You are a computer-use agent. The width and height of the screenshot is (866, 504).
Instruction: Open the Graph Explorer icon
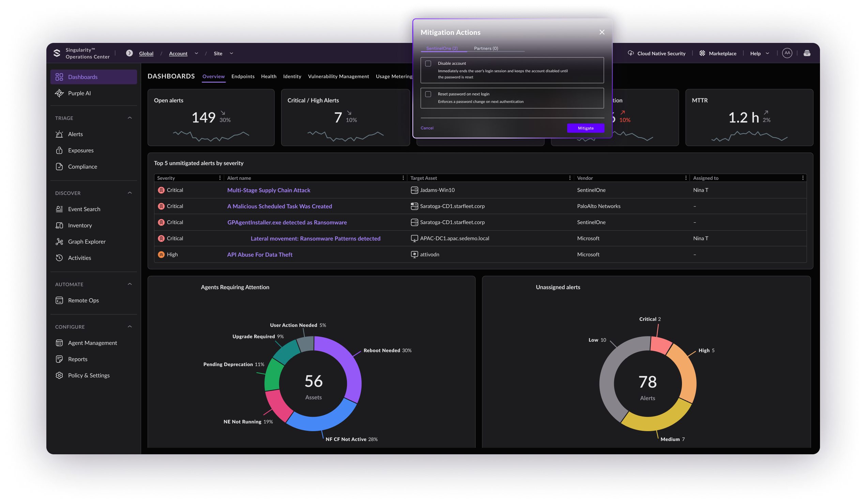click(x=59, y=242)
